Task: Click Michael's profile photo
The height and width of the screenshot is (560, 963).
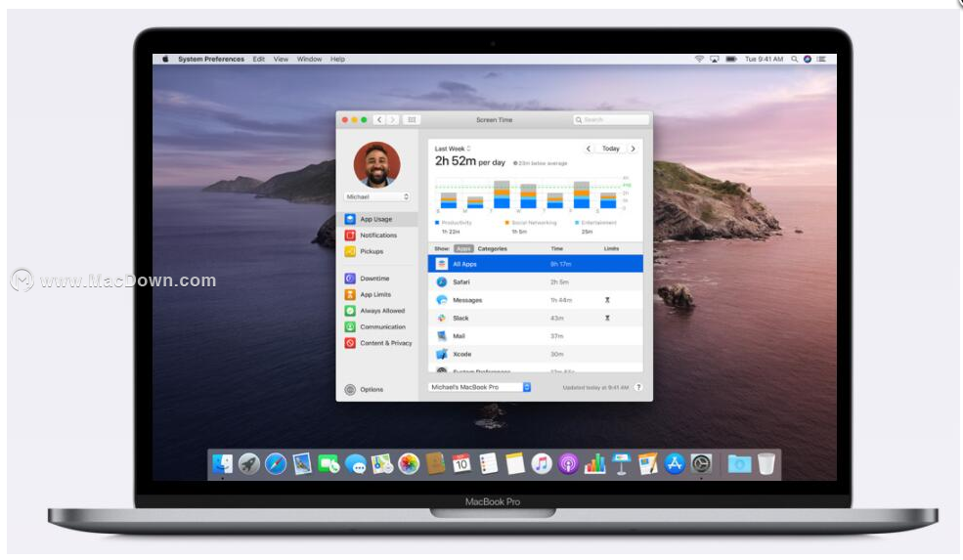Action: 376,164
